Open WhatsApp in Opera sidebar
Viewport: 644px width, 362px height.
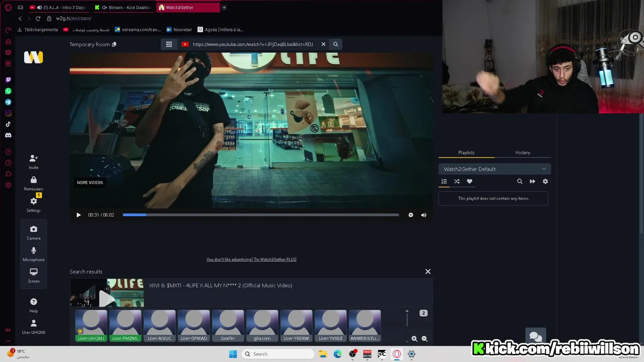click(8, 91)
